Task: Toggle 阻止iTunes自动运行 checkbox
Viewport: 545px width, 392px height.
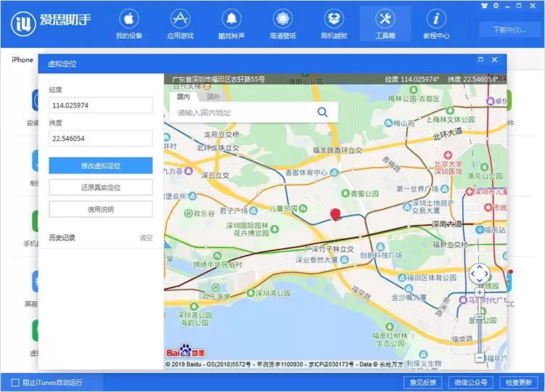Action: (x=15, y=383)
